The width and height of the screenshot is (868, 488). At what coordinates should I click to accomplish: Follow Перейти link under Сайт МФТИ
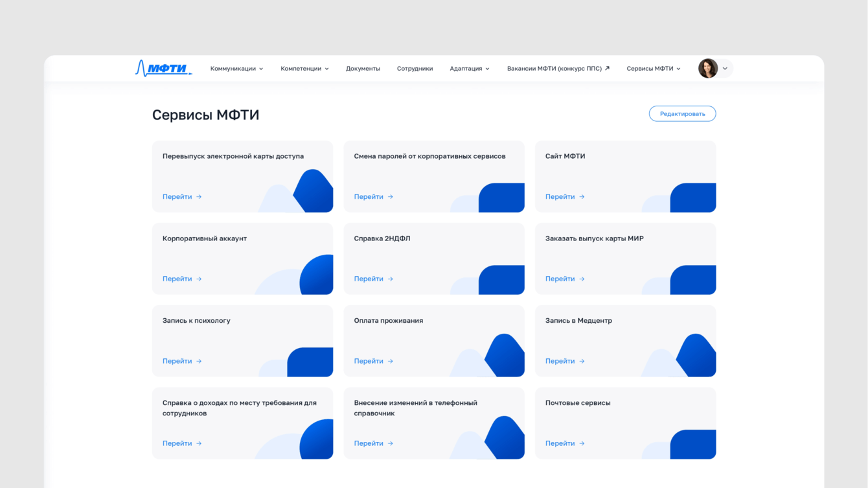tap(565, 196)
